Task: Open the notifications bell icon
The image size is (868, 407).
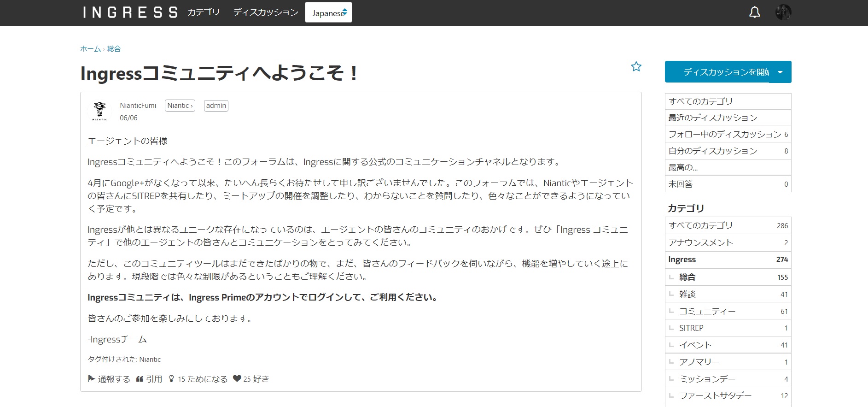Action: click(754, 12)
